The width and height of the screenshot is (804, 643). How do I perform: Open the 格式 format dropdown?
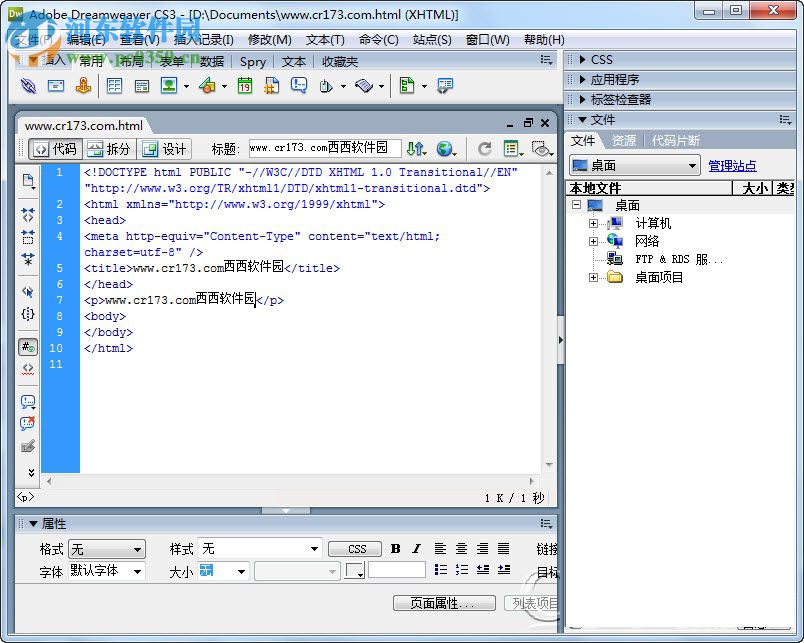point(107,548)
